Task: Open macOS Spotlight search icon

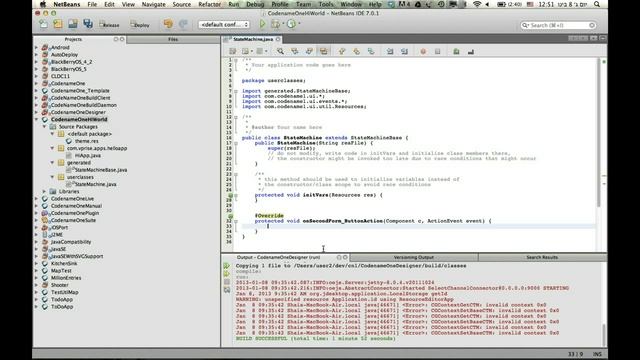Action: (x=597, y=4)
